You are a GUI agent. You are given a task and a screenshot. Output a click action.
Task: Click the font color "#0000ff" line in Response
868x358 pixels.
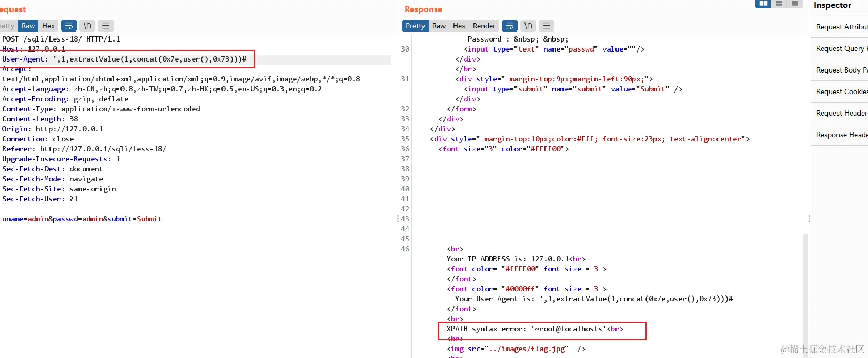(x=527, y=289)
